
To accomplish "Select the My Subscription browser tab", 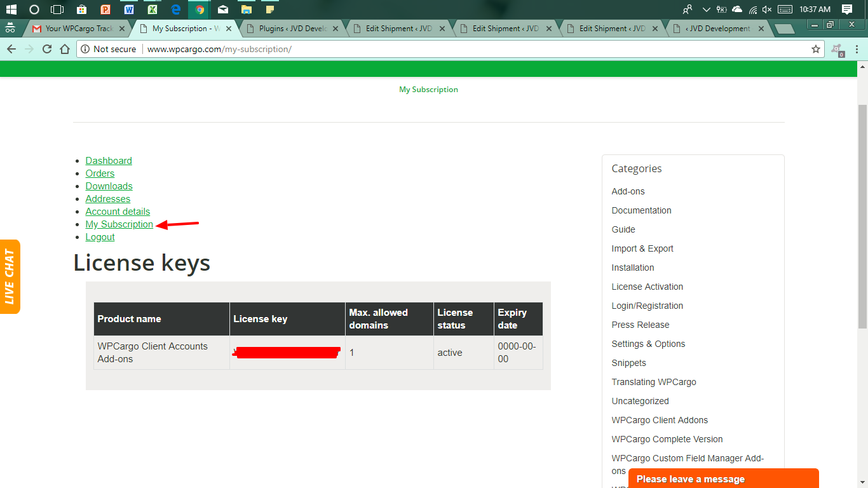I will click(x=186, y=29).
